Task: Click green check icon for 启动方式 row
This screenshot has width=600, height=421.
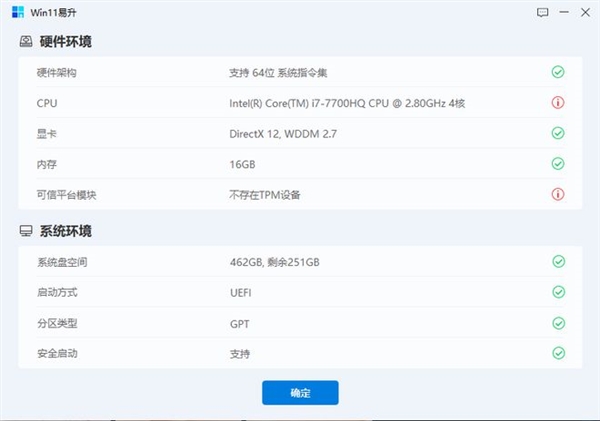Action: pos(559,292)
